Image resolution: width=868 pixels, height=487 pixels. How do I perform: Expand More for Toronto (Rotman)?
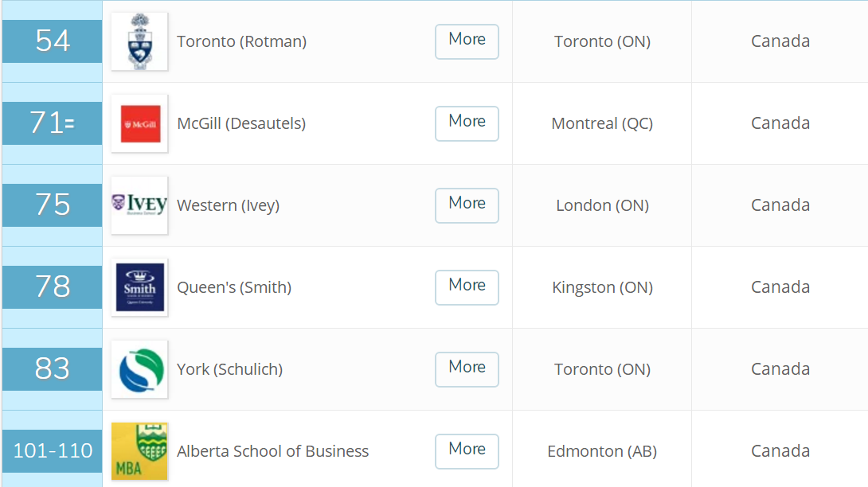click(467, 41)
